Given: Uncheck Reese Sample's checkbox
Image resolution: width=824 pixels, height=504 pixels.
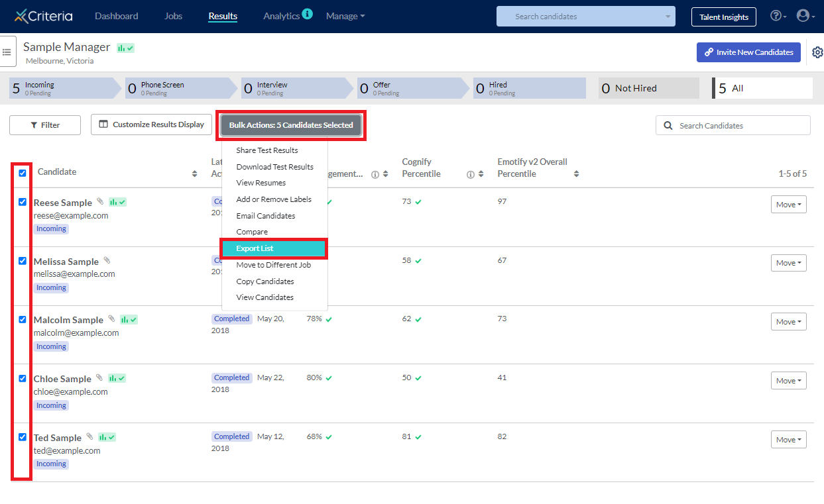Looking at the screenshot, I should [x=23, y=202].
